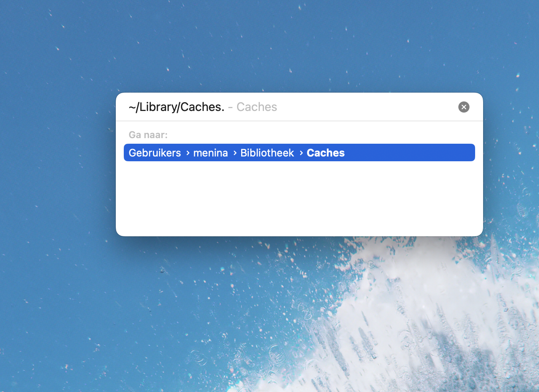This screenshot has width=539, height=392.
Task: Open the bold Caches folder destination
Action: coord(325,153)
